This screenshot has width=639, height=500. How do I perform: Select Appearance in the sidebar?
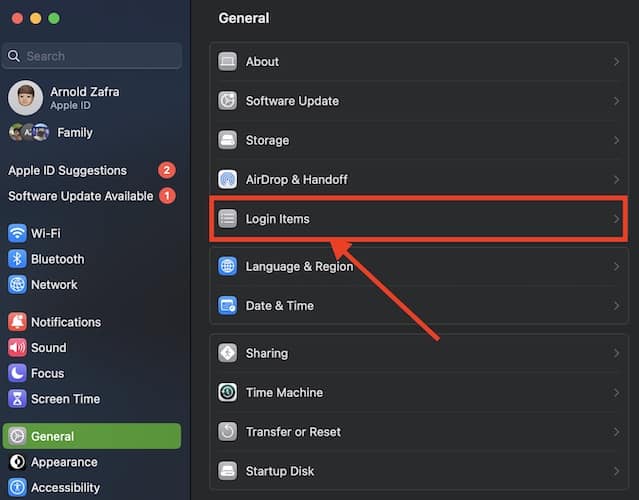click(64, 462)
